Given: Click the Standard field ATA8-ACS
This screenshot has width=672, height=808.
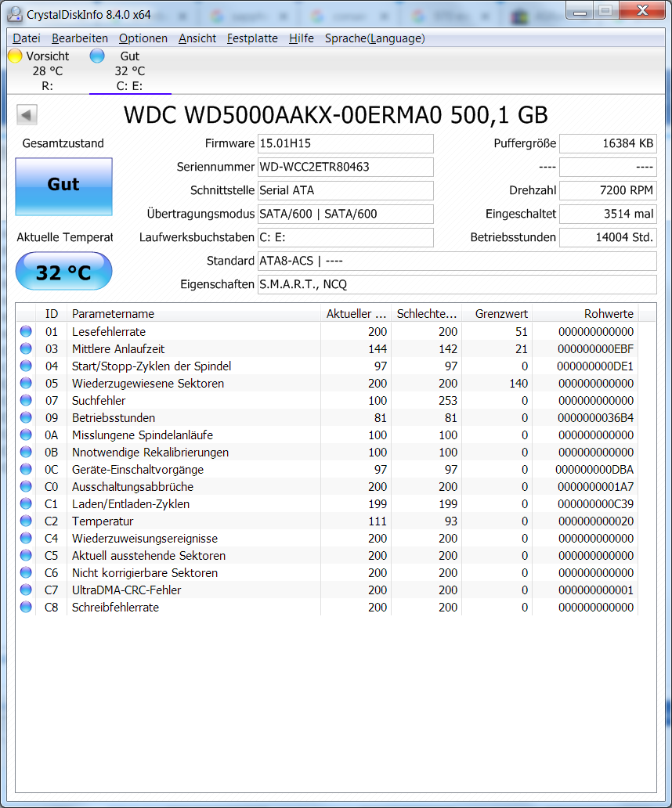Looking at the screenshot, I should (x=457, y=261).
